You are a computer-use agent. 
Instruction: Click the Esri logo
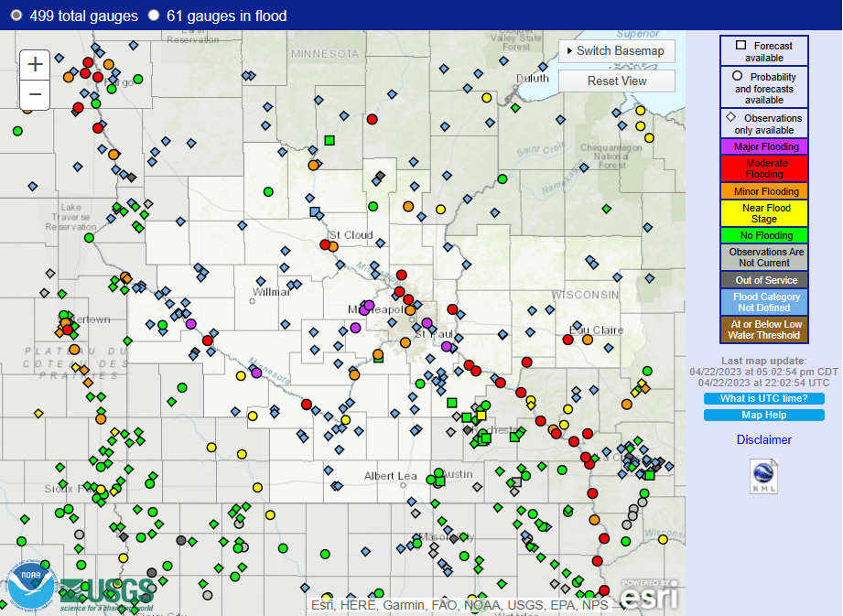coord(650,595)
